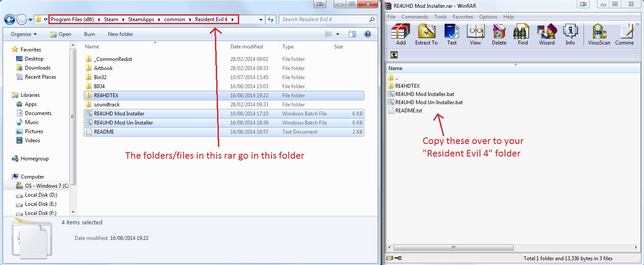Open Explorer help question mark icon

click(367, 34)
